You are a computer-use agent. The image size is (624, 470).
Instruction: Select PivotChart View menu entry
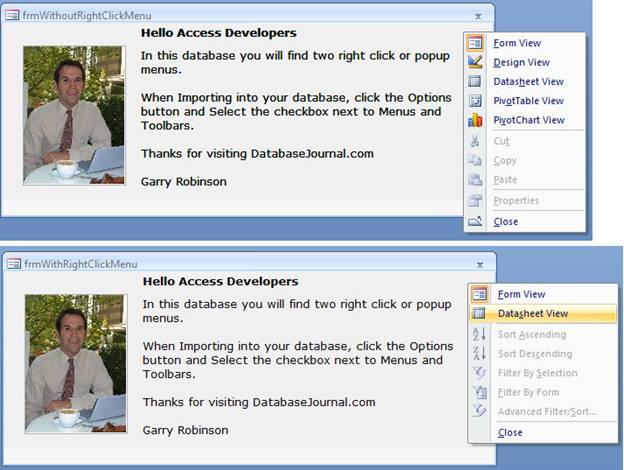(x=529, y=120)
